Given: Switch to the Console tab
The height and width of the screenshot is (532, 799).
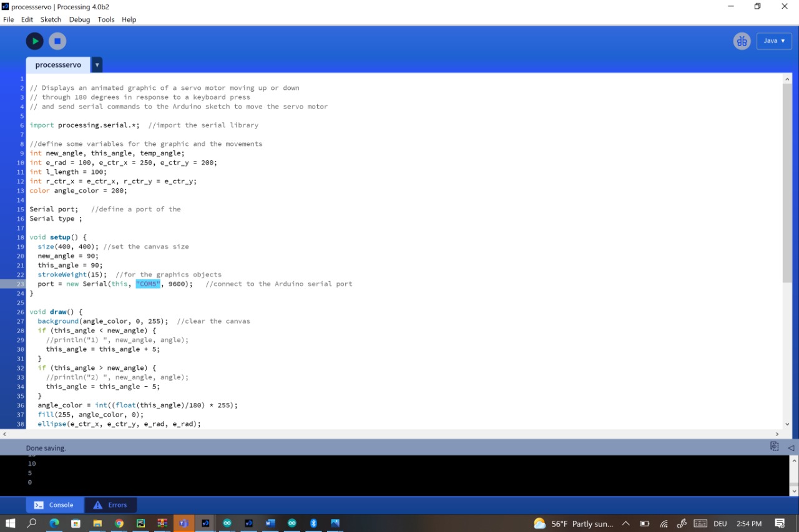Looking at the screenshot, I should [54, 505].
